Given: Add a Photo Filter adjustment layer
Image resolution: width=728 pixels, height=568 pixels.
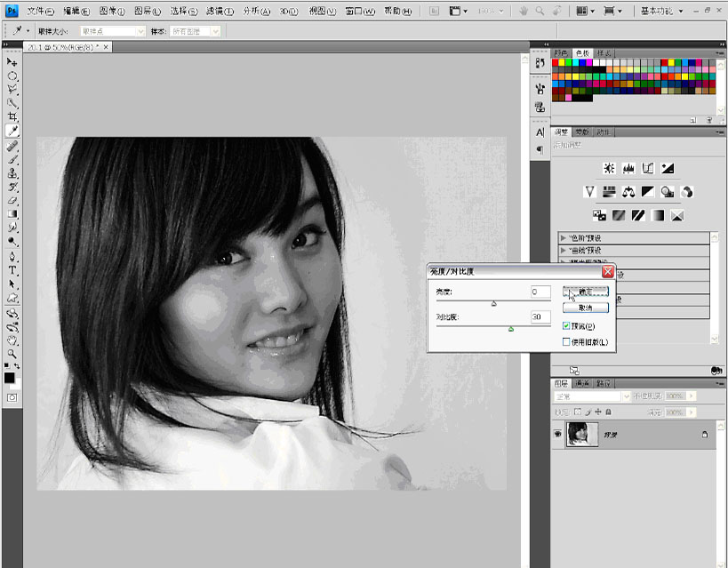Looking at the screenshot, I should click(668, 191).
